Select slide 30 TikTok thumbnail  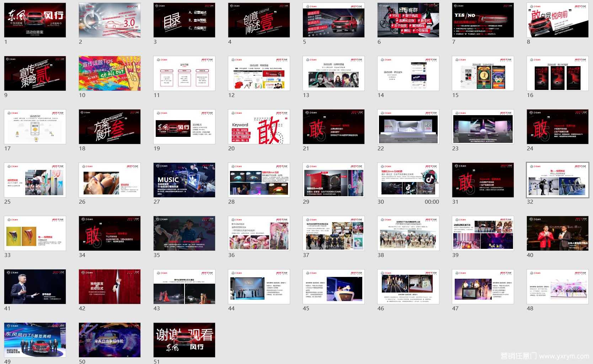pyautogui.click(x=408, y=180)
